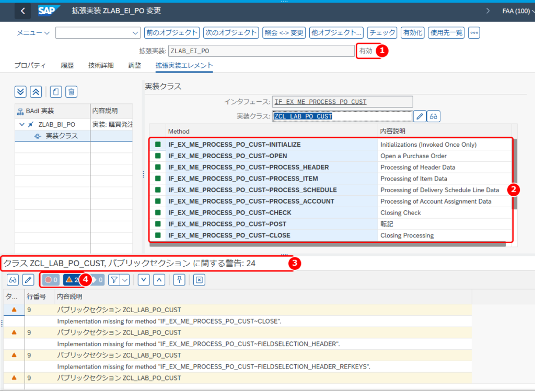Open the メニュー dropdown

(33, 33)
